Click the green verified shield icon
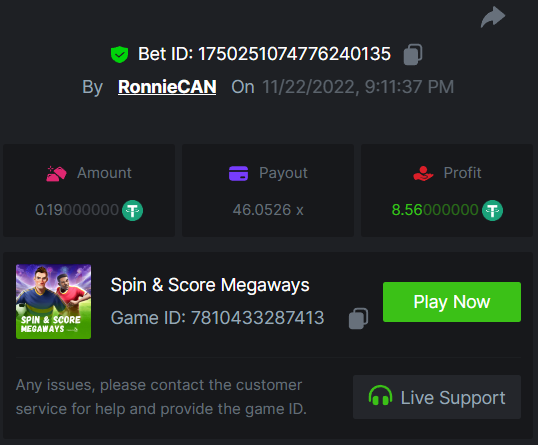The image size is (538, 445). (x=119, y=54)
